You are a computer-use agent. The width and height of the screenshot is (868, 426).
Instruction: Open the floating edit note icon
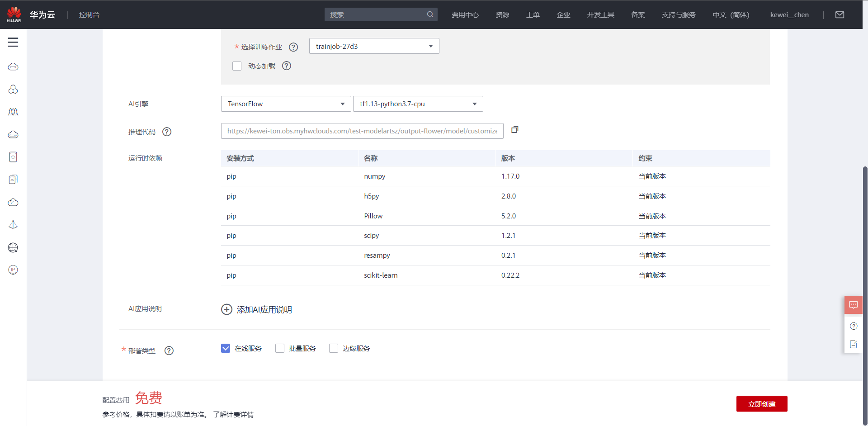(854, 345)
